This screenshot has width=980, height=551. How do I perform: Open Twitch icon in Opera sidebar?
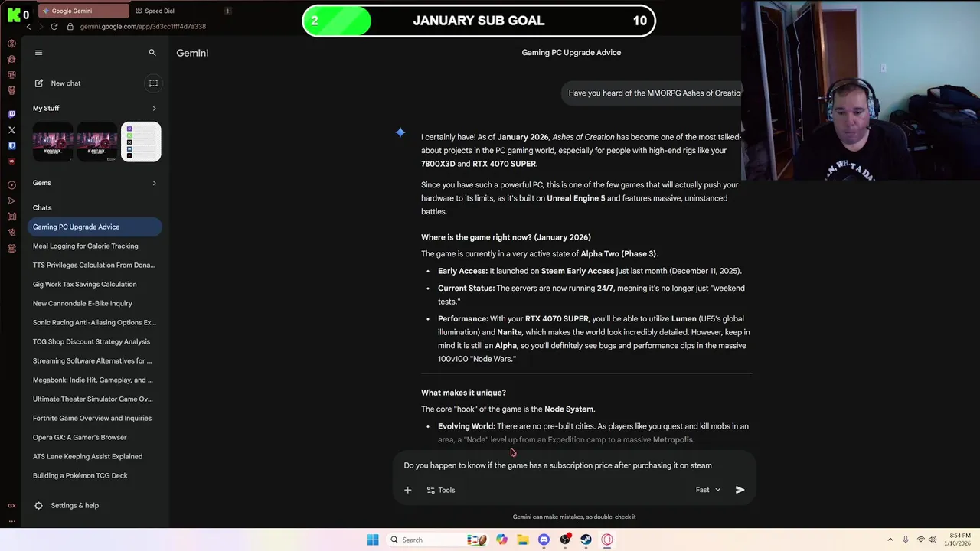(x=11, y=114)
